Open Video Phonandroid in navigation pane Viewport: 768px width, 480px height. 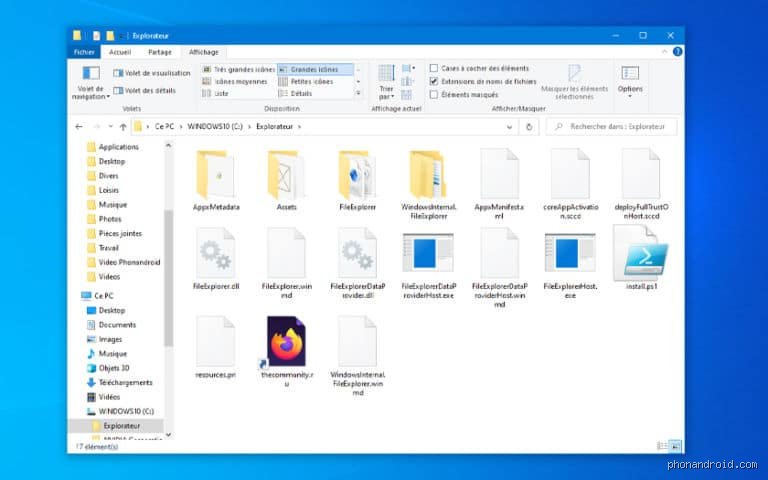[x=124, y=263]
